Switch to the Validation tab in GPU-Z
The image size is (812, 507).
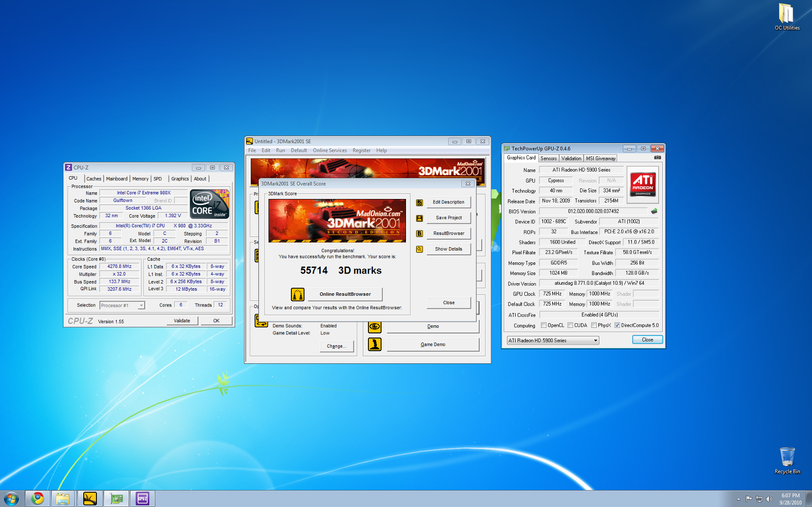[571, 158]
